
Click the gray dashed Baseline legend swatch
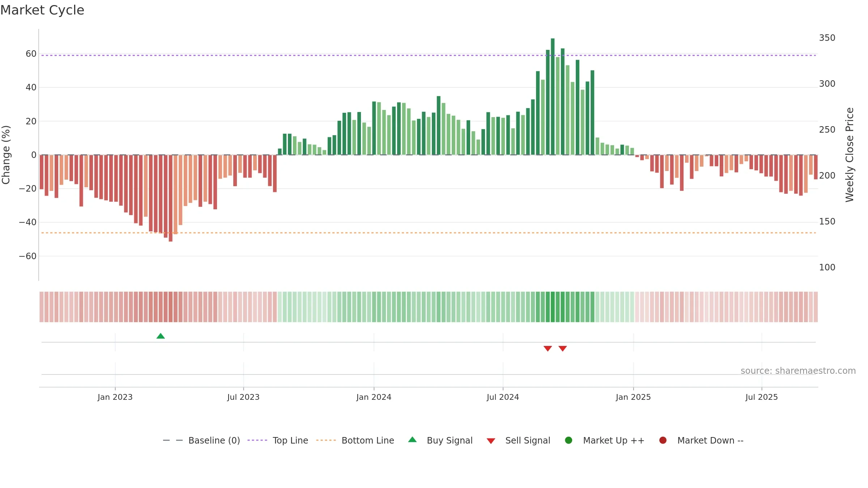coord(173,440)
